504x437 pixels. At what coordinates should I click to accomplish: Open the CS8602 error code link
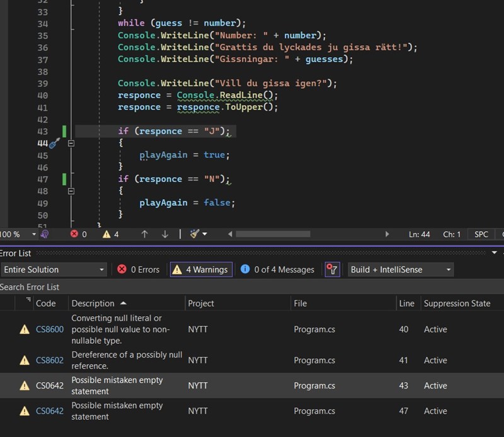point(50,360)
